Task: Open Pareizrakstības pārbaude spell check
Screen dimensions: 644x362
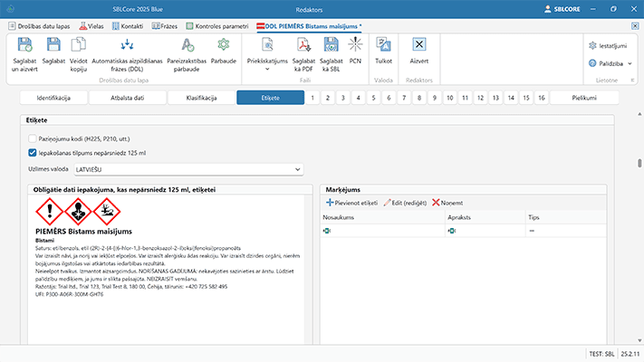Action: 187,43
